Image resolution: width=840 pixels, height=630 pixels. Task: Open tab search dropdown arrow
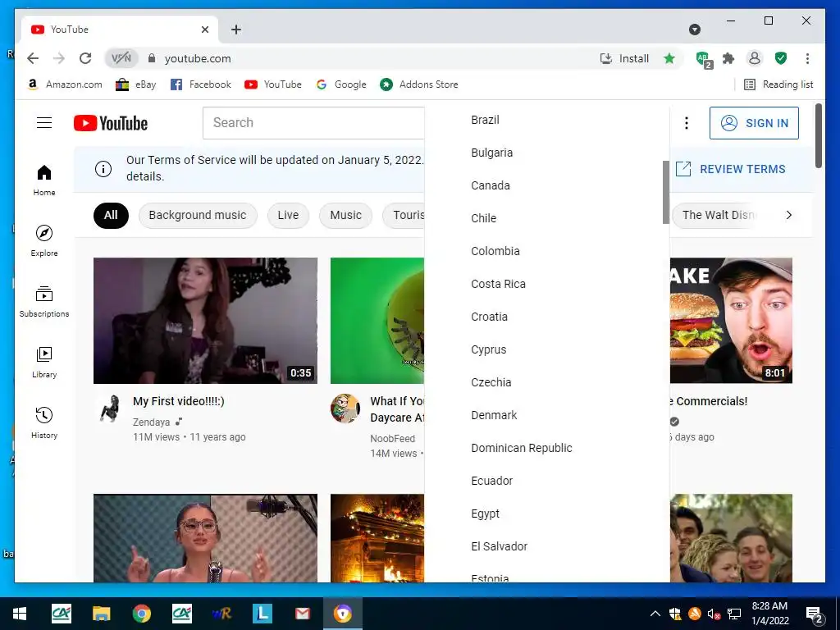point(695,30)
